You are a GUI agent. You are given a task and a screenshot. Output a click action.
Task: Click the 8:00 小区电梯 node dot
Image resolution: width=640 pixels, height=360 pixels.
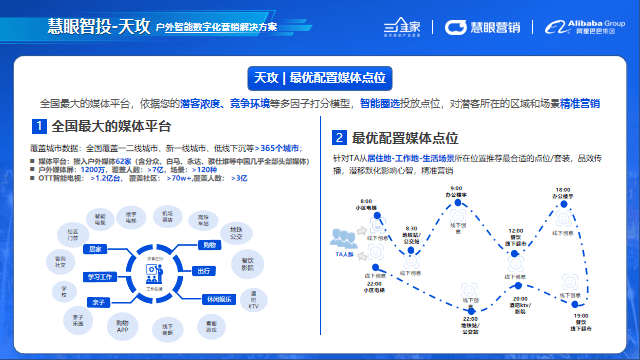377,215
